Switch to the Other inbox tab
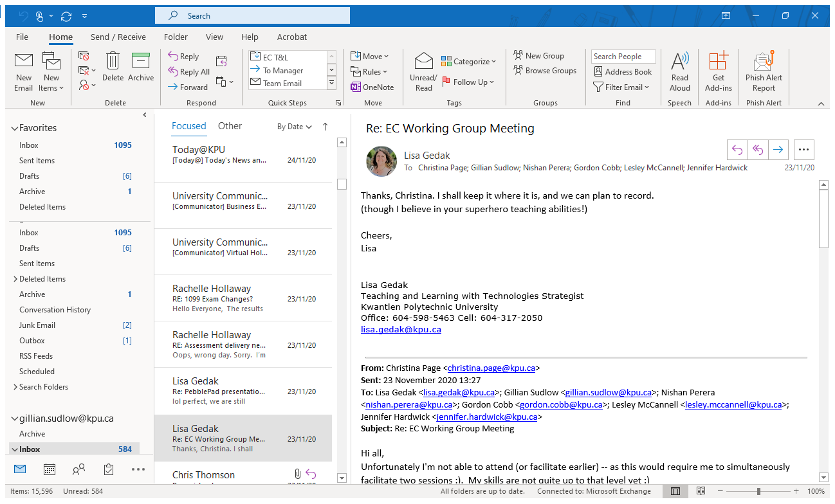Screen dimensions: 835x504 click(x=230, y=126)
